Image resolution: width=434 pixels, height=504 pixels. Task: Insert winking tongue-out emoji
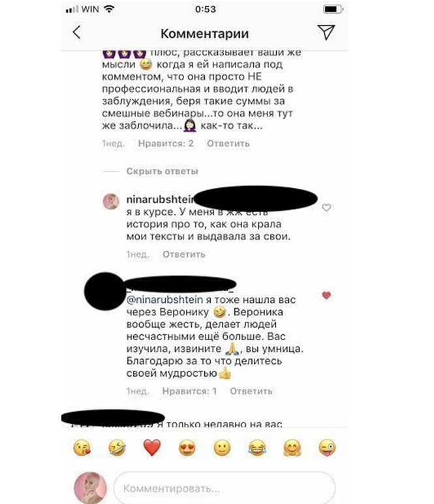327,448
